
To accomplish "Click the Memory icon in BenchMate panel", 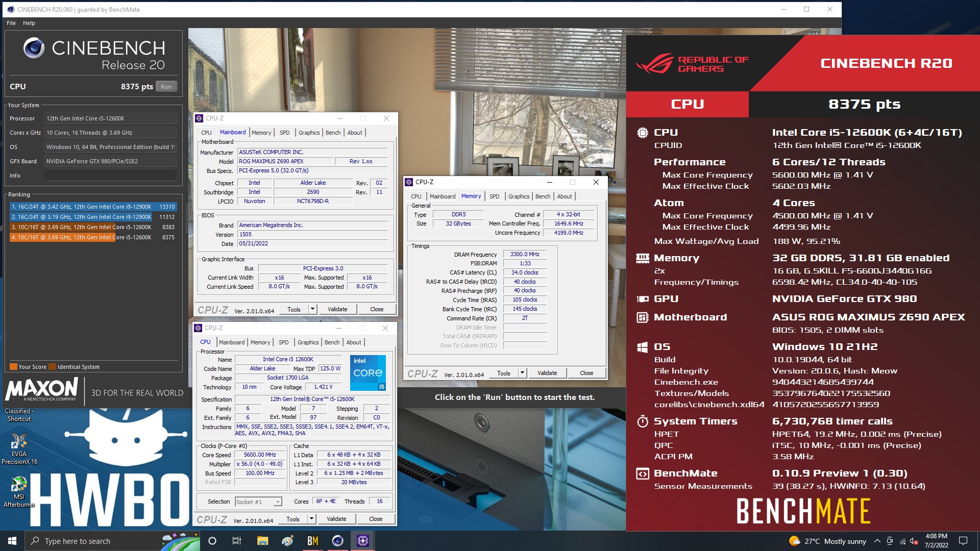I will coord(642,258).
